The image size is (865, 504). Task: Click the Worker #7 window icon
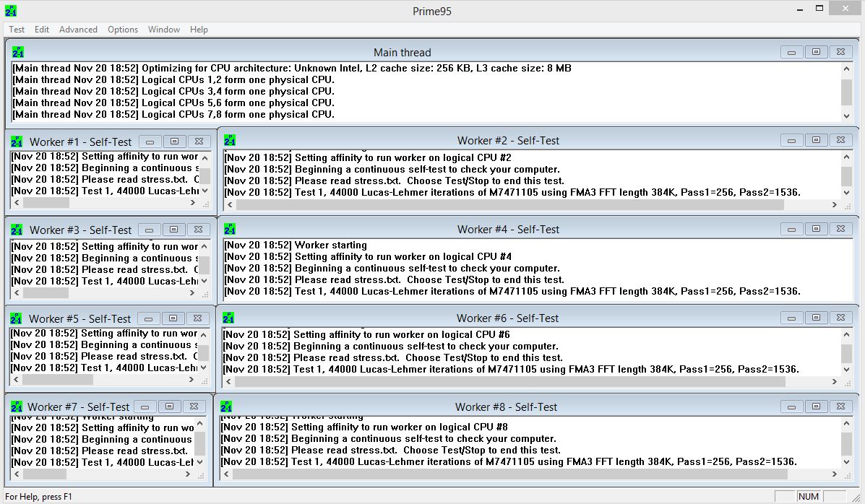coord(17,407)
